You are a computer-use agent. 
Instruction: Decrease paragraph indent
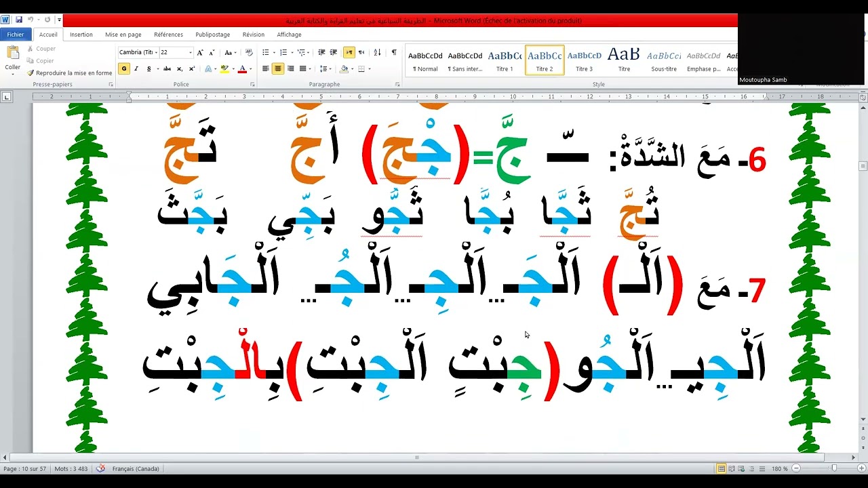click(x=321, y=52)
